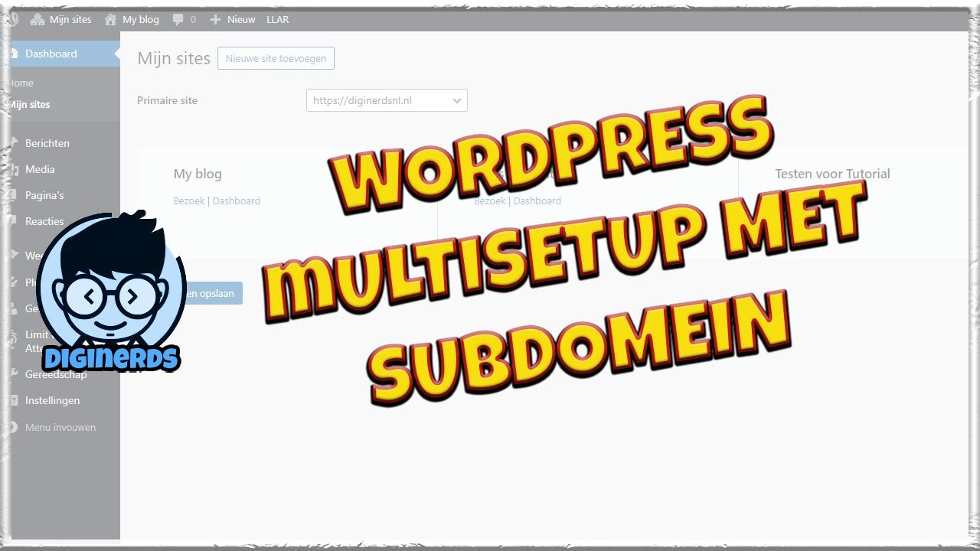Screen dimensions: 980x551
Task: Click Bezoek link in the middle site card
Action: click(490, 201)
